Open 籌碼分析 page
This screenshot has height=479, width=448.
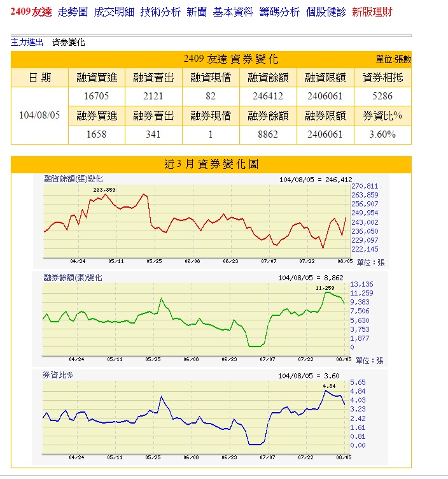(x=279, y=12)
